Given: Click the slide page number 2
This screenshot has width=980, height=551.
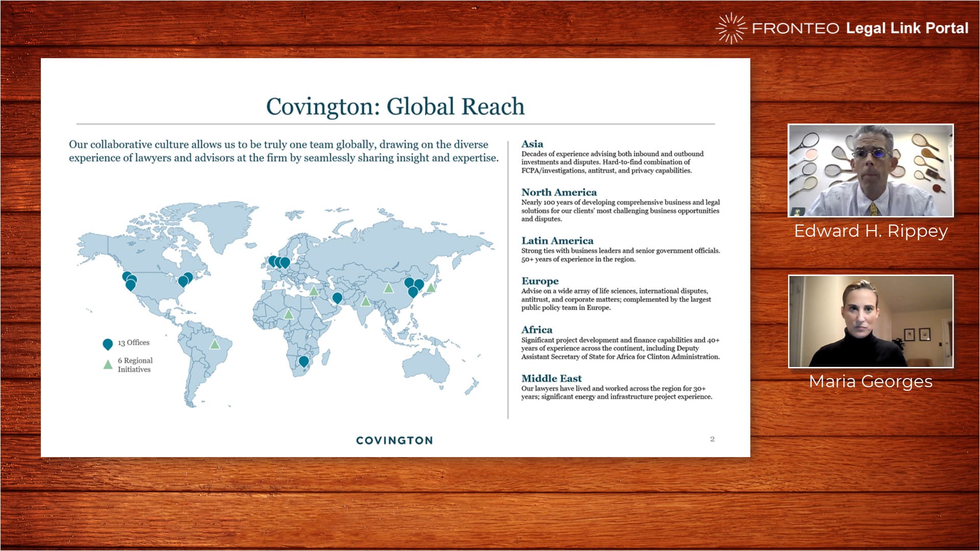Looking at the screenshot, I should [x=713, y=439].
